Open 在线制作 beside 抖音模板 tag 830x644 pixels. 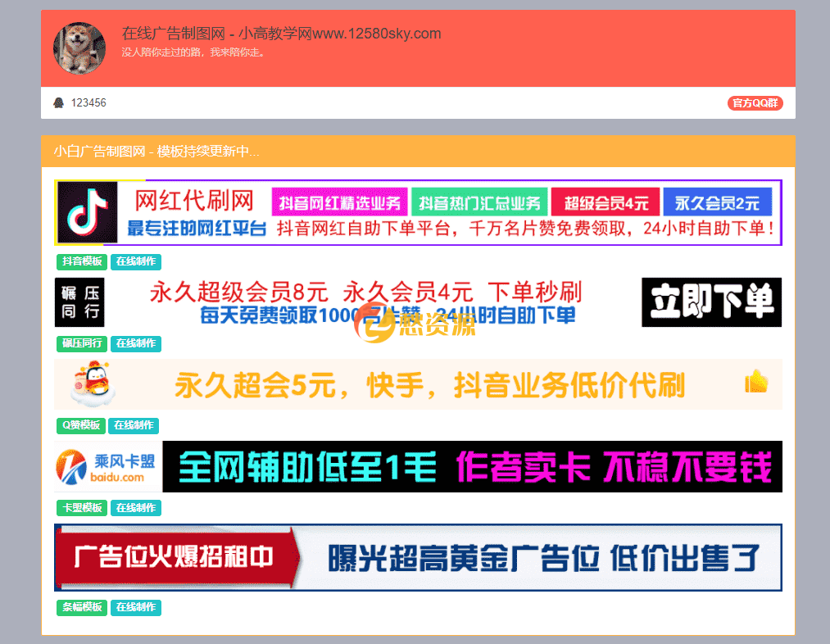click(136, 262)
